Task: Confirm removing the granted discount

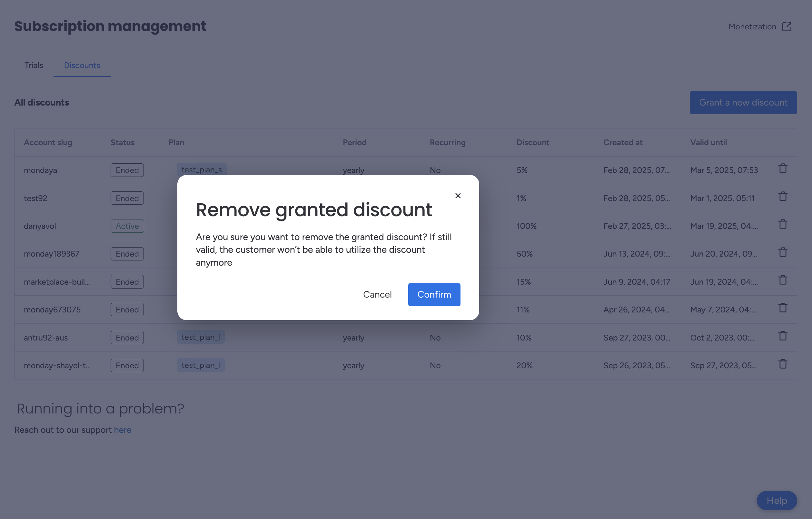Action: 434,295
